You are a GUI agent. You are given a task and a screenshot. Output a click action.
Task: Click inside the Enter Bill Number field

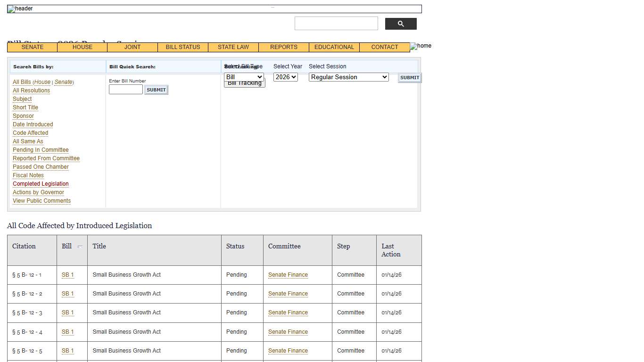click(x=125, y=89)
